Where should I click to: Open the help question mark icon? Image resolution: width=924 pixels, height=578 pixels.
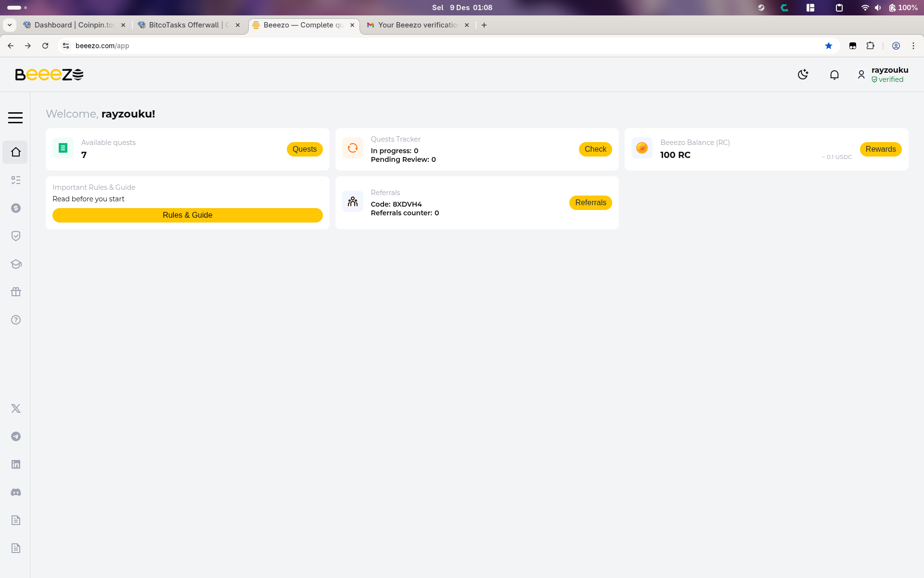[x=16, y=320]
